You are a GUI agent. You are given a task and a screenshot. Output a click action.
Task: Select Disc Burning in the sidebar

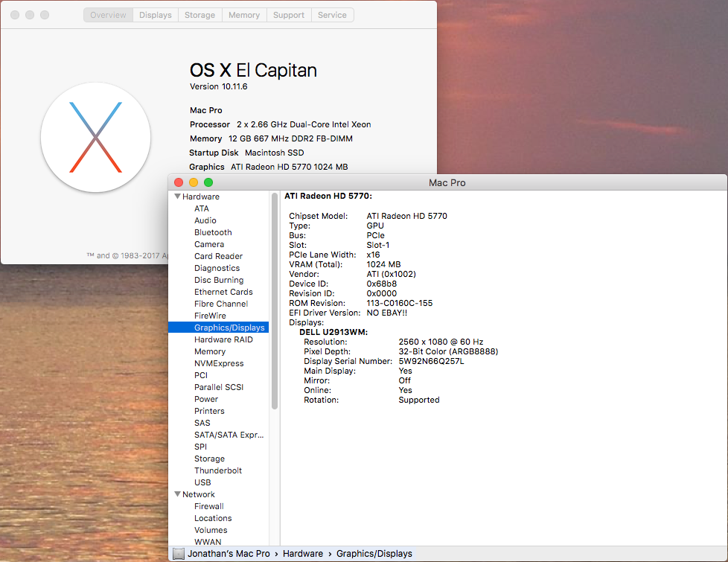point(219,280)
